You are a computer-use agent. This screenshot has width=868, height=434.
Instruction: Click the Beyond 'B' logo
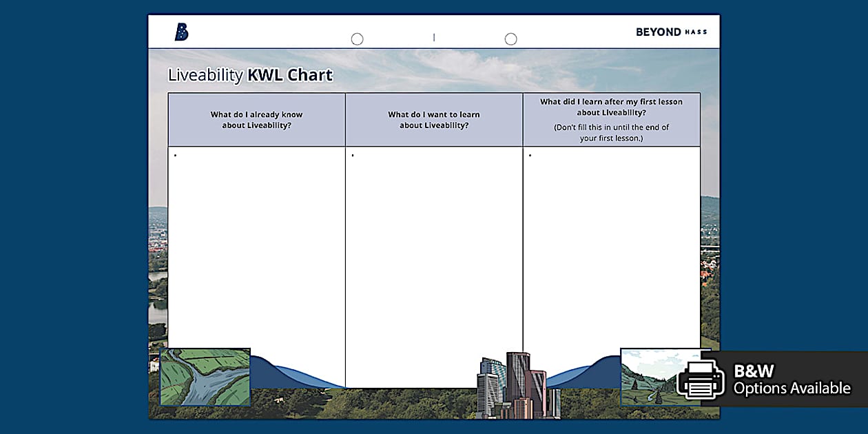(x=181, y=32)
